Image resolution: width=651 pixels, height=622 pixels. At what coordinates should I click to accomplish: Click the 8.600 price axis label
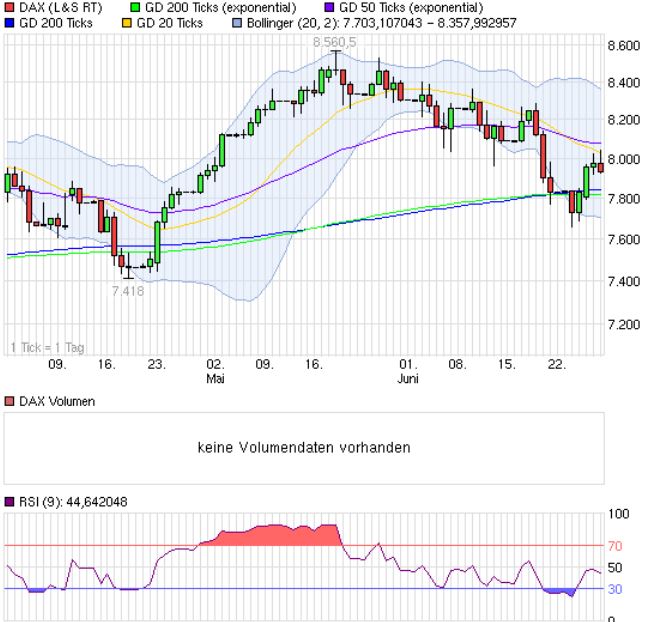pyautogui.click(x=624, y=45)
